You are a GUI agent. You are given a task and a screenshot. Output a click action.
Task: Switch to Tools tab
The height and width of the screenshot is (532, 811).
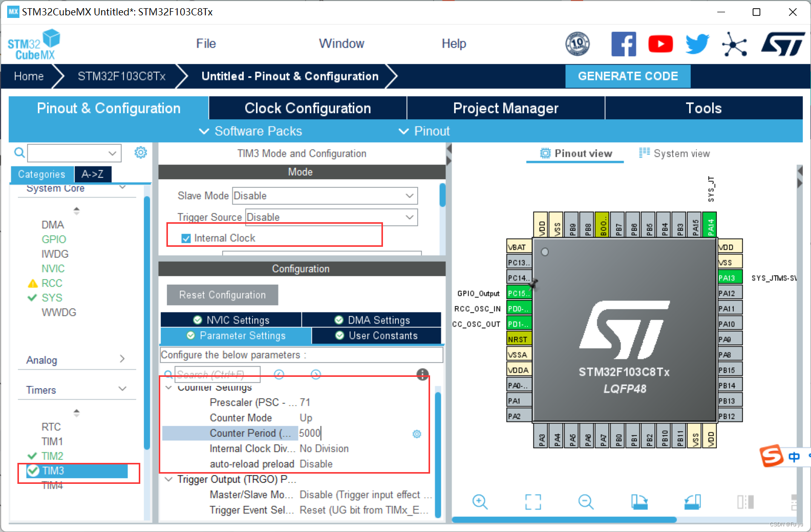click(704, 108)
